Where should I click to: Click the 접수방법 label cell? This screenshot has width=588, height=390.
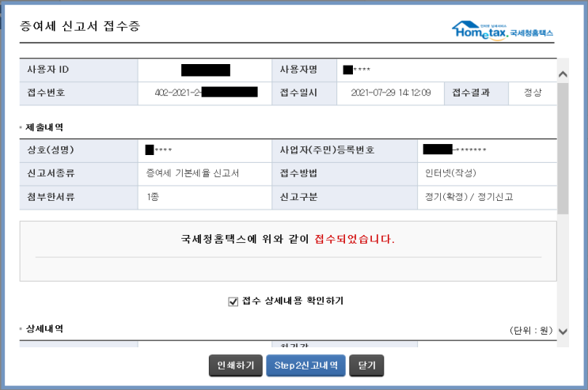[344, 173]
